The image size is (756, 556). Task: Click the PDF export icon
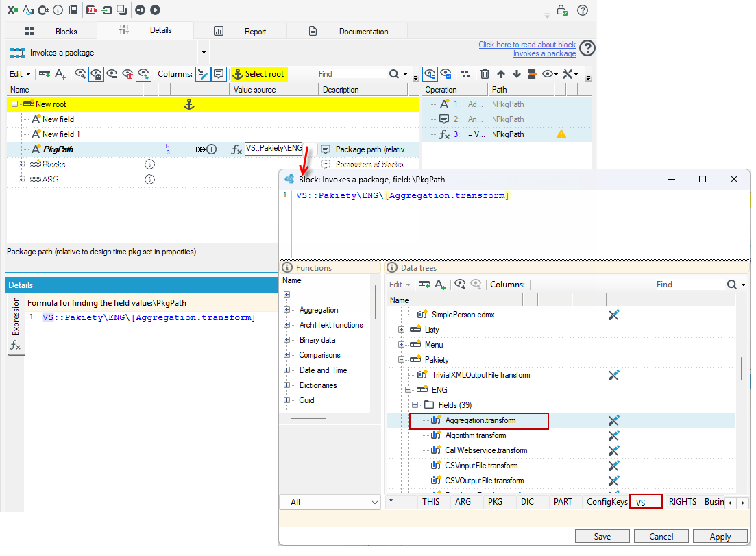[92, 10]
